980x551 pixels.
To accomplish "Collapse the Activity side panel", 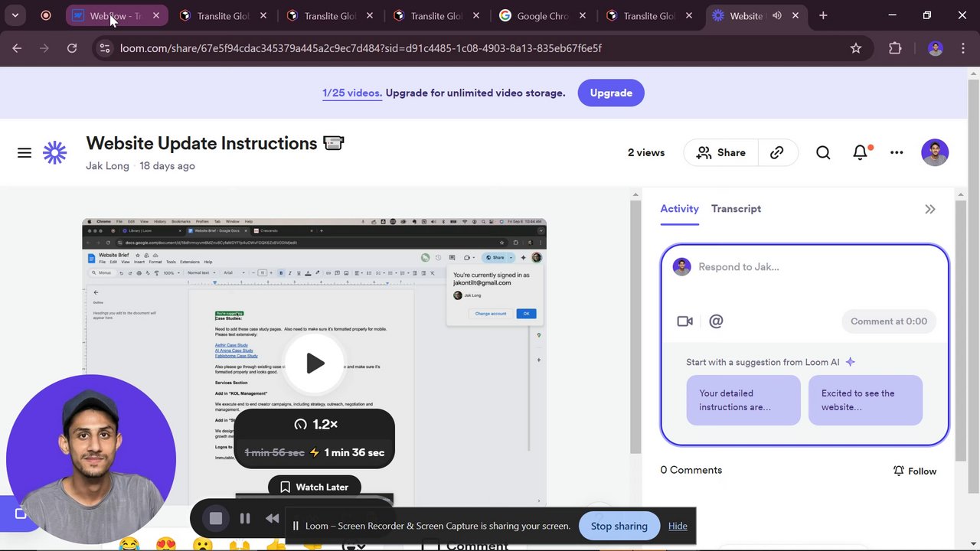I will (x=930, y=209).
